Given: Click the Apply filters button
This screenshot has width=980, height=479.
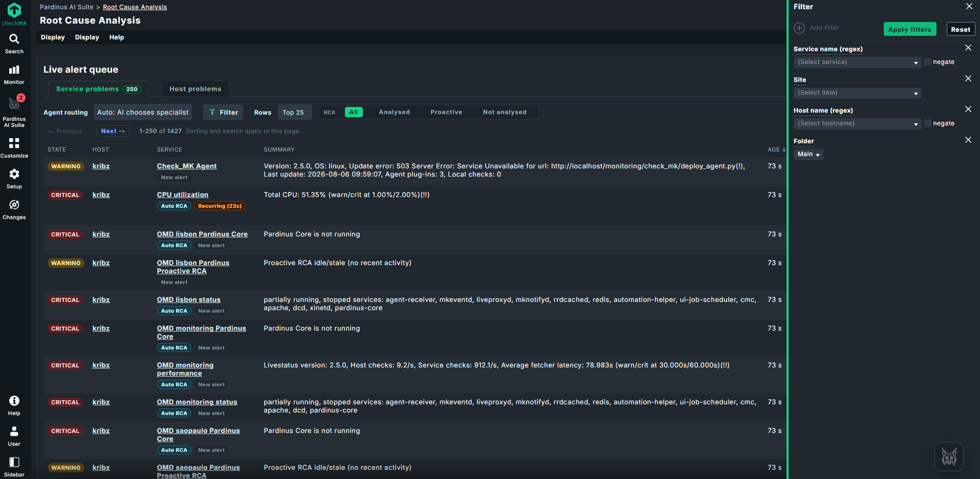Looking at the screenshot, I should tap(910, 29).
